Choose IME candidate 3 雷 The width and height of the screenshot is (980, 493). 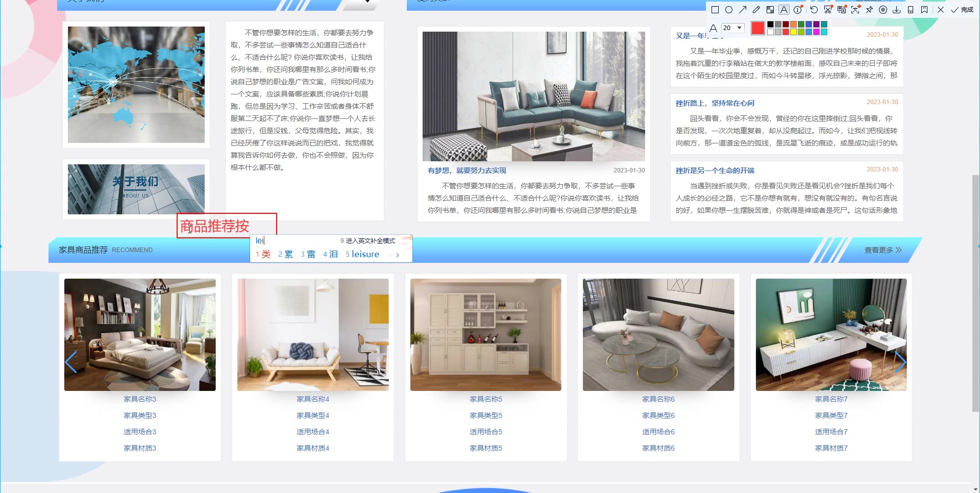(308, 254)
